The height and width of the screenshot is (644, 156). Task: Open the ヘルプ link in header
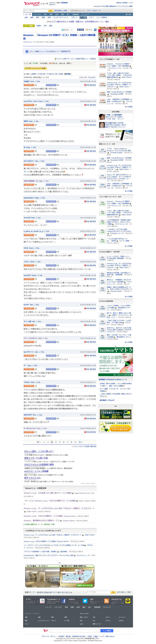pos(131,3)
